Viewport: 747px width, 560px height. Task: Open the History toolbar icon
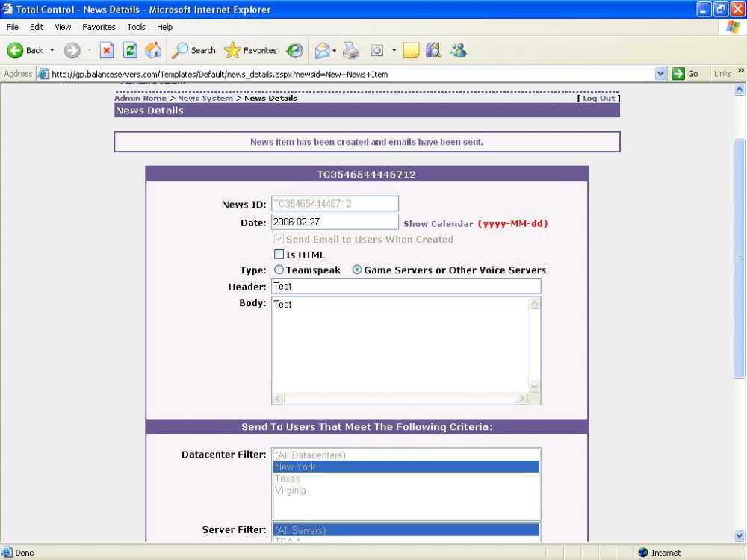295,50
